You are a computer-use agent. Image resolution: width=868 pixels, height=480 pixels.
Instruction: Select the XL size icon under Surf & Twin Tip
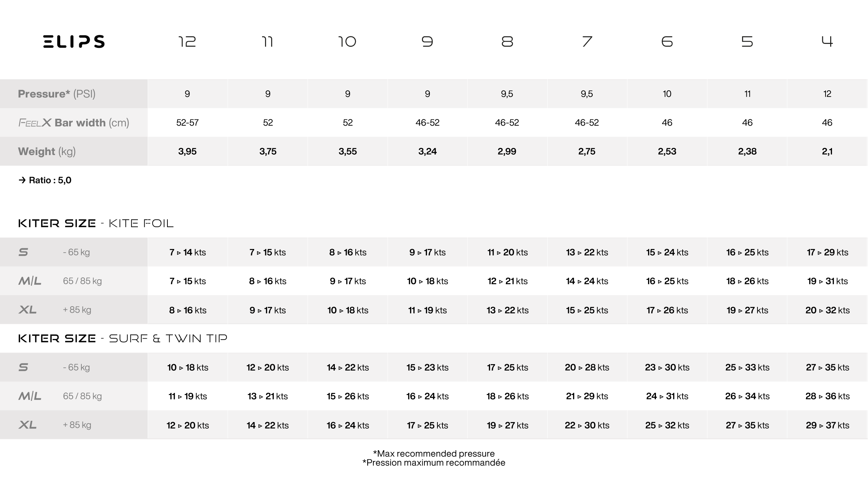27,425
